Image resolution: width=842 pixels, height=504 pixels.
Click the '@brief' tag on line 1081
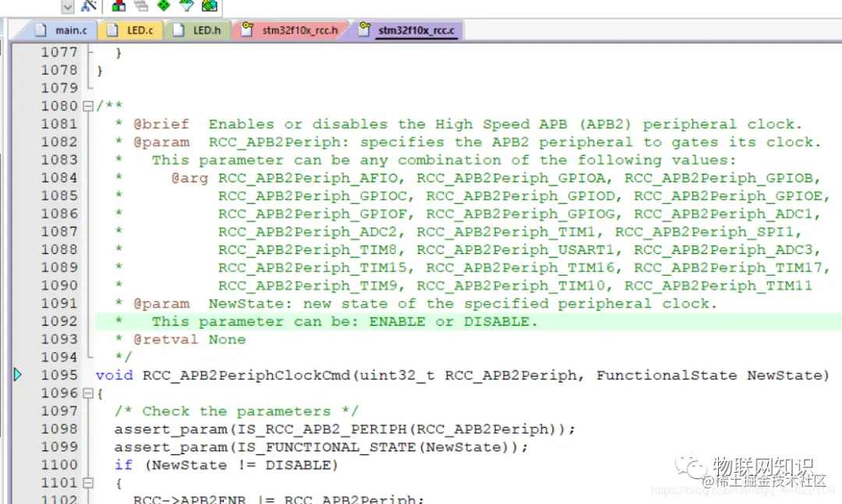coord(161,124)
